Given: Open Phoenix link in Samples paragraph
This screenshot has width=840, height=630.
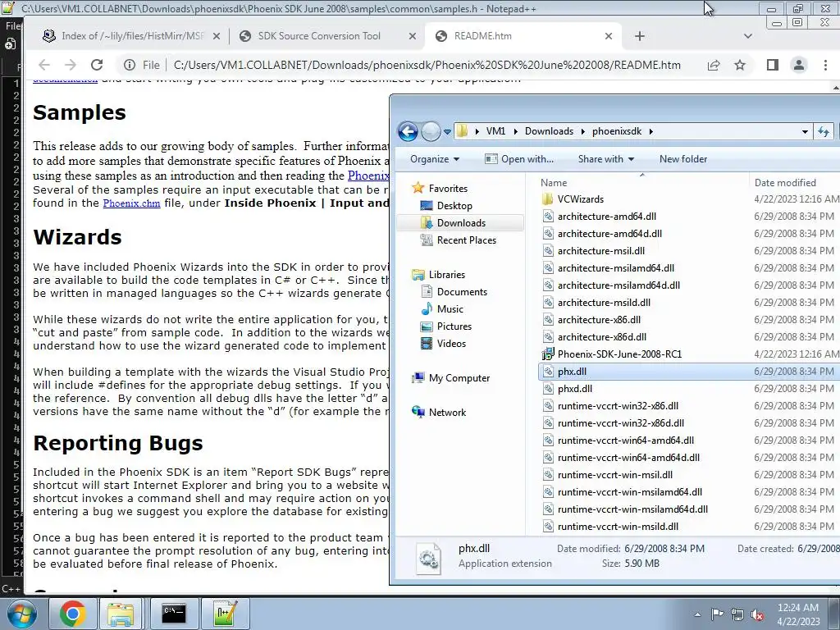Looking at the screenshot, I should (x=368, y=176).
